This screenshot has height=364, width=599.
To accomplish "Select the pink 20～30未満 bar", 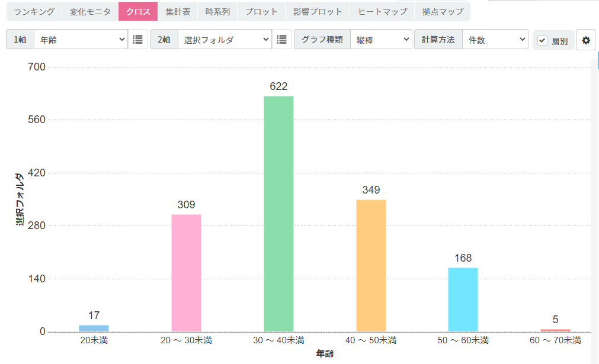I will pos(186,273).
